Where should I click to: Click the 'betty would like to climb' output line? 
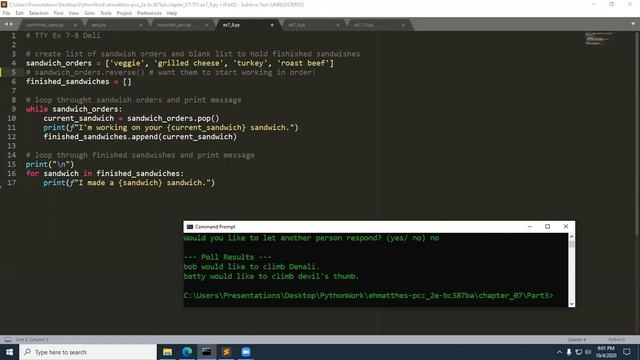pyautogui.click(x=271, y=276)
